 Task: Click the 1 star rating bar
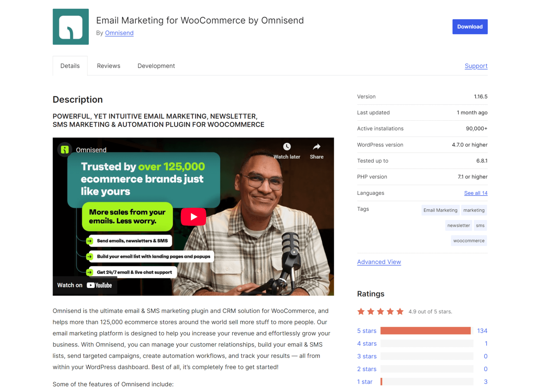pyautogui.click(x=427, y=381)
